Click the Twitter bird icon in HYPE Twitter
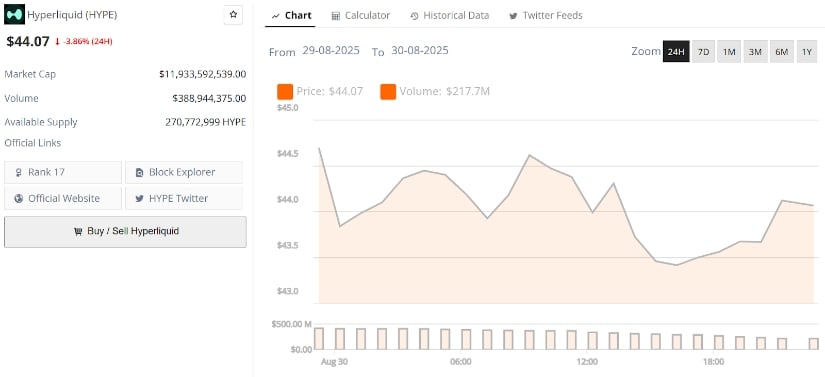Viewport: 825px width, 377px height. click(x=139, y=199)
